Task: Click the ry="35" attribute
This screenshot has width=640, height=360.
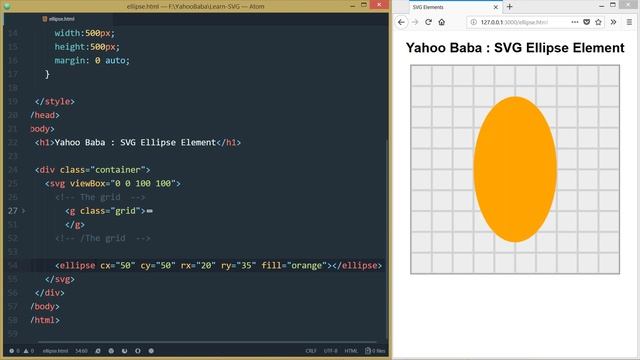Action: pyautogui.click(x=238, y=266)
